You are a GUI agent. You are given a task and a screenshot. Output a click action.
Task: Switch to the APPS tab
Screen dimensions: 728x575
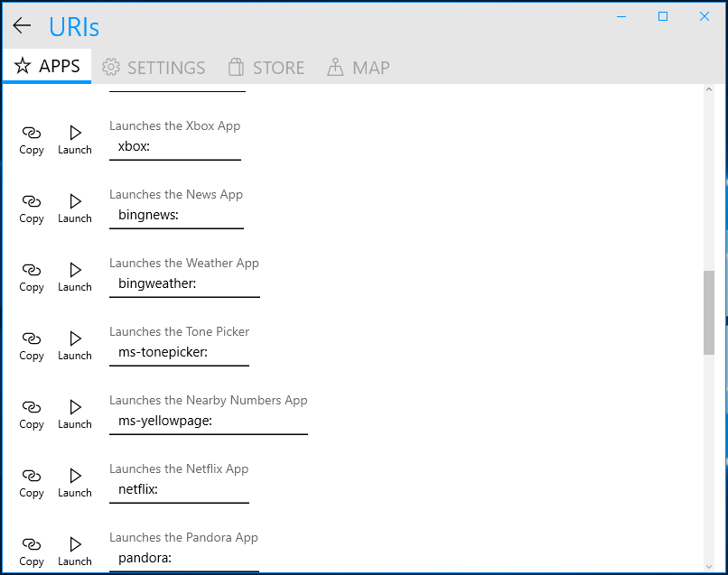(x=47, y=67)
